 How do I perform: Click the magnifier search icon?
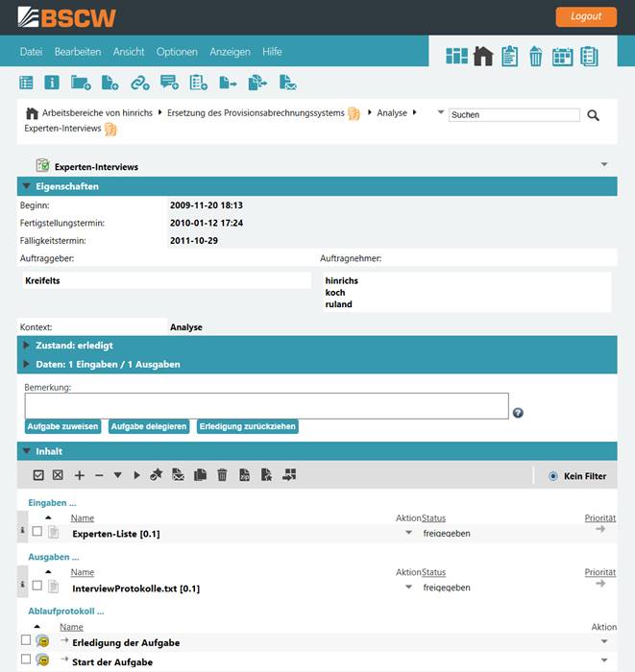tap(593, 115)
